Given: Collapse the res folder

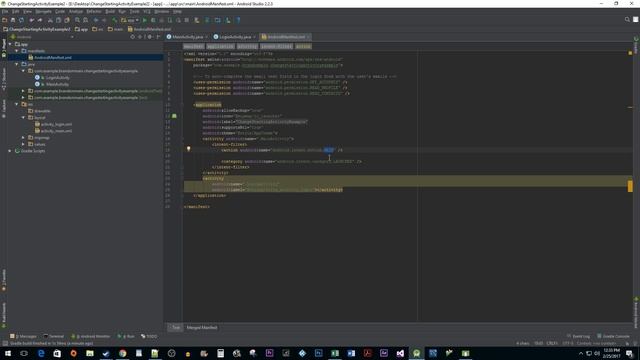Looking at the screenshot, I should pos(17,104).
